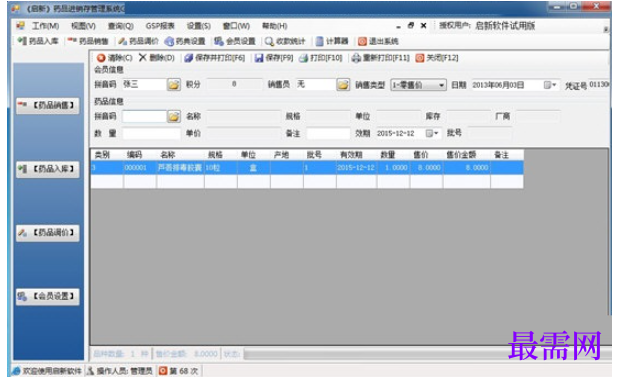Open the 工作(M) menu
620x377 pixels.
[45, 26]
